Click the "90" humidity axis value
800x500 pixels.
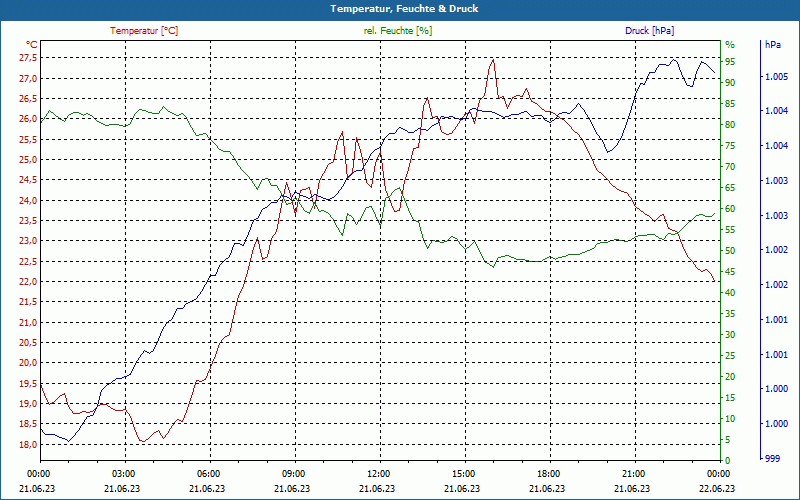pos(730,83)
